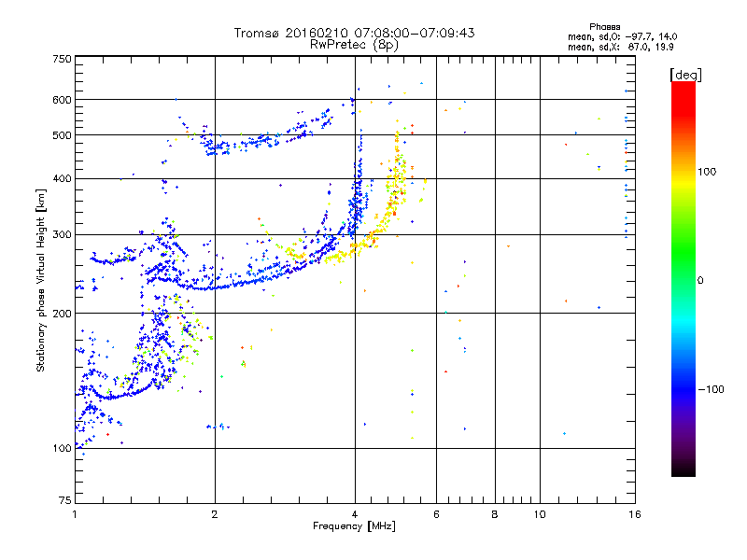Click x-axis tick label "1"
The height and width of the screenshot is (560, 747).
(75, 514)
